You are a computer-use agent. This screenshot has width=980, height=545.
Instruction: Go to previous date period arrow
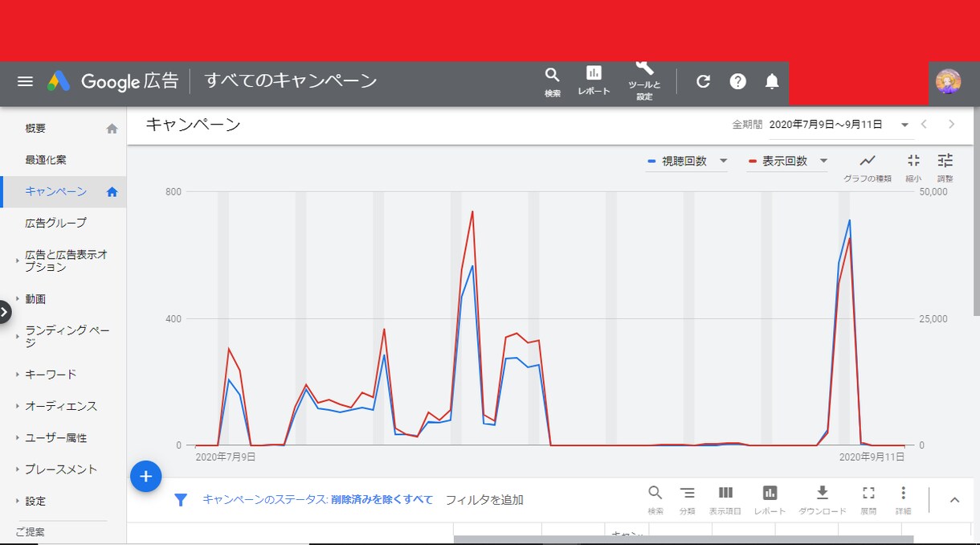click(x=924, y=125)
